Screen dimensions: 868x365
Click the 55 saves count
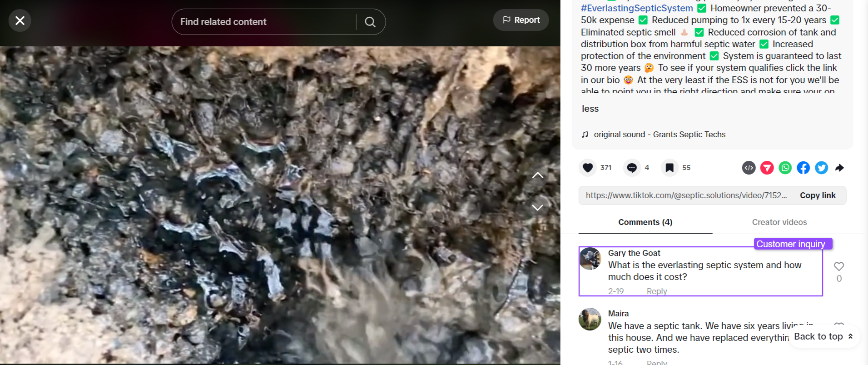[686, 168]
